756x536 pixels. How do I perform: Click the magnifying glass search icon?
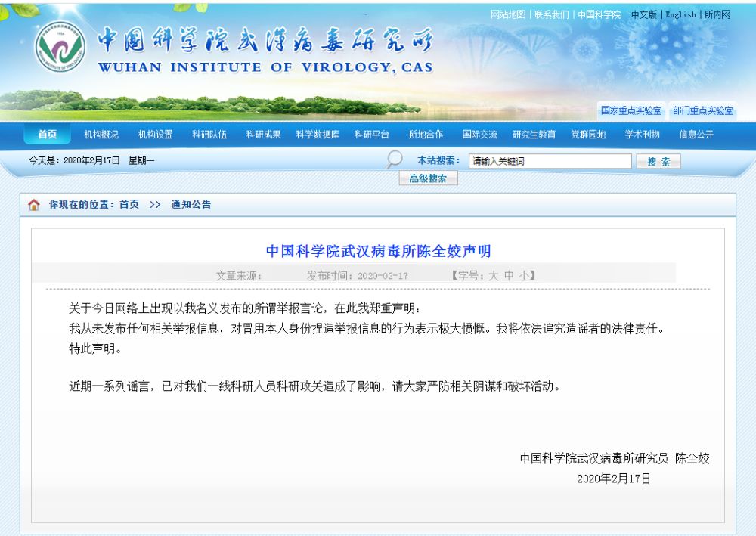click(x=395, y=160)
